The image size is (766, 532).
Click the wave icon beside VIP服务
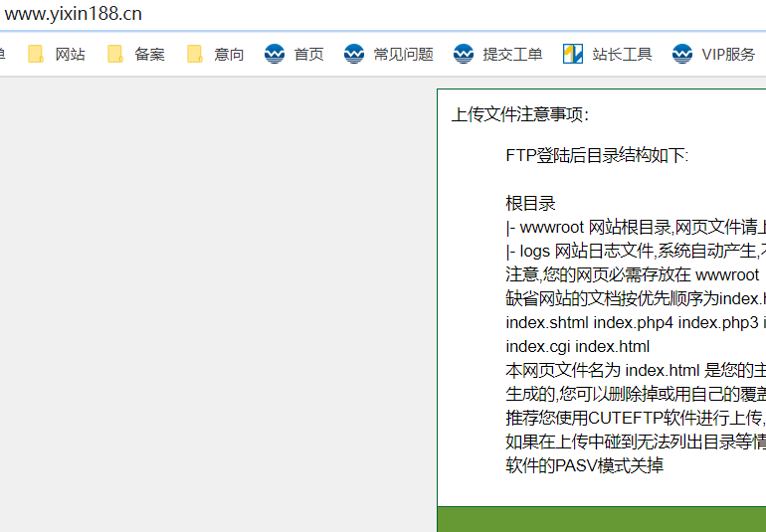682,54
